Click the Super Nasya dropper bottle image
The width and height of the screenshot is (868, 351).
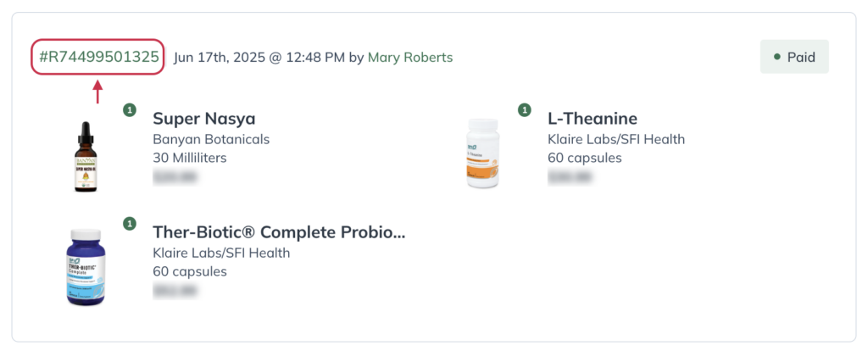click(x=86, y=157)
